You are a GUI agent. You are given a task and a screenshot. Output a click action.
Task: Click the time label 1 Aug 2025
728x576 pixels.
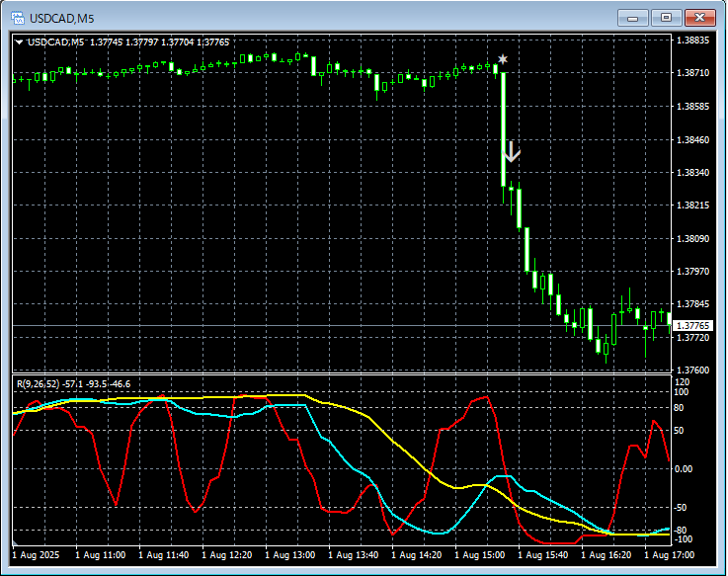36,555
